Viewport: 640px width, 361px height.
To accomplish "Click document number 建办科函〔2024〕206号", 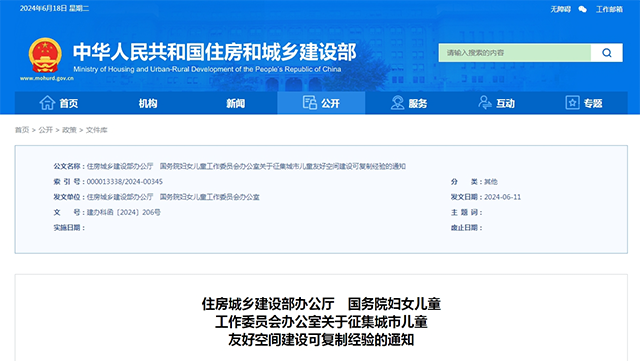I will (124, 212).
